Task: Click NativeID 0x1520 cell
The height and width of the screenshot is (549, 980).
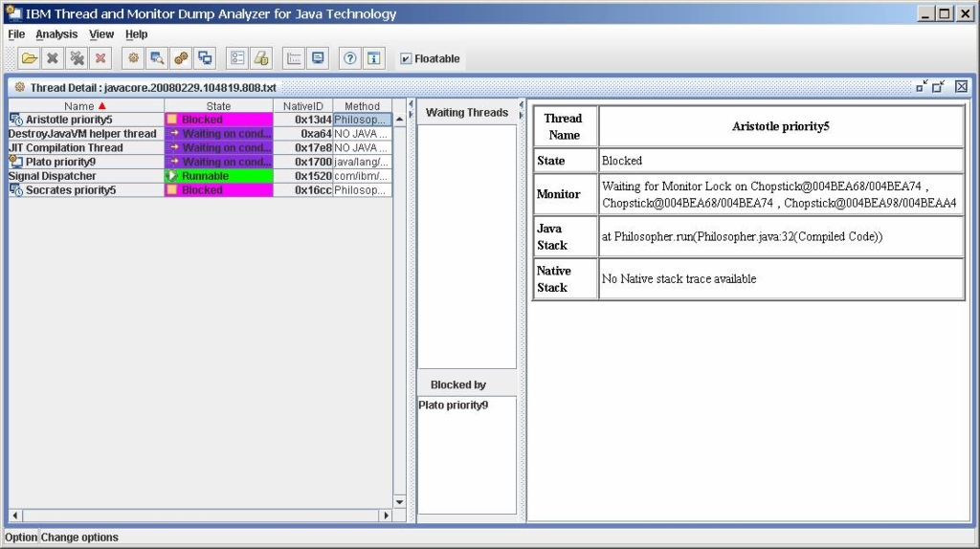Action: 303,176
